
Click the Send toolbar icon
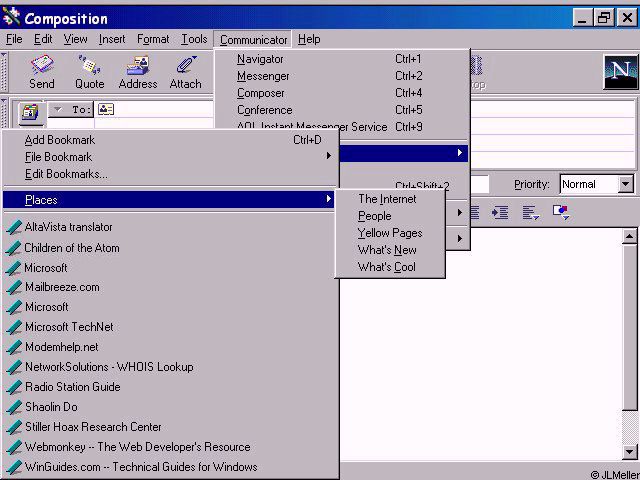click(x=42, y=72)
